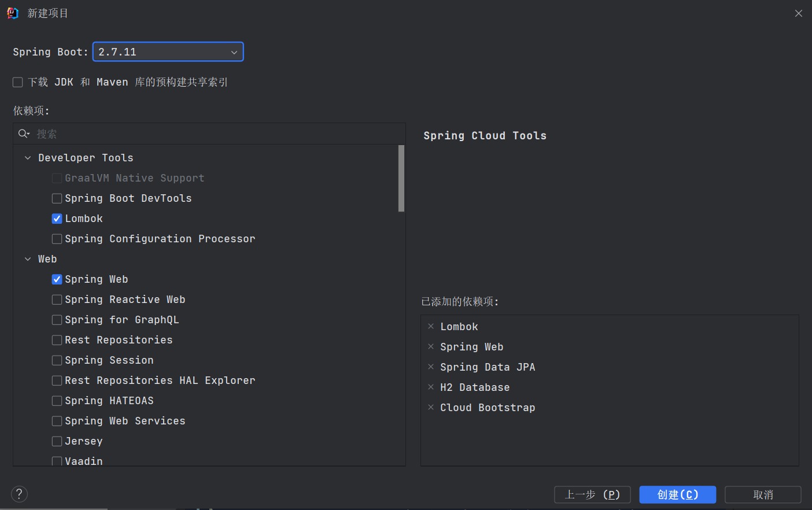Select Spring Web in the added list
The width and height of the screenshot is (812, 510).
[471, 347]
